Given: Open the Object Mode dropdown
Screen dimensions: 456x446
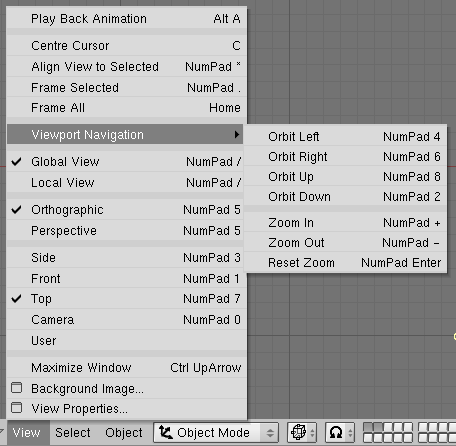Looking at the screenshot, I should pyautogui.click(x=216, y=433).
